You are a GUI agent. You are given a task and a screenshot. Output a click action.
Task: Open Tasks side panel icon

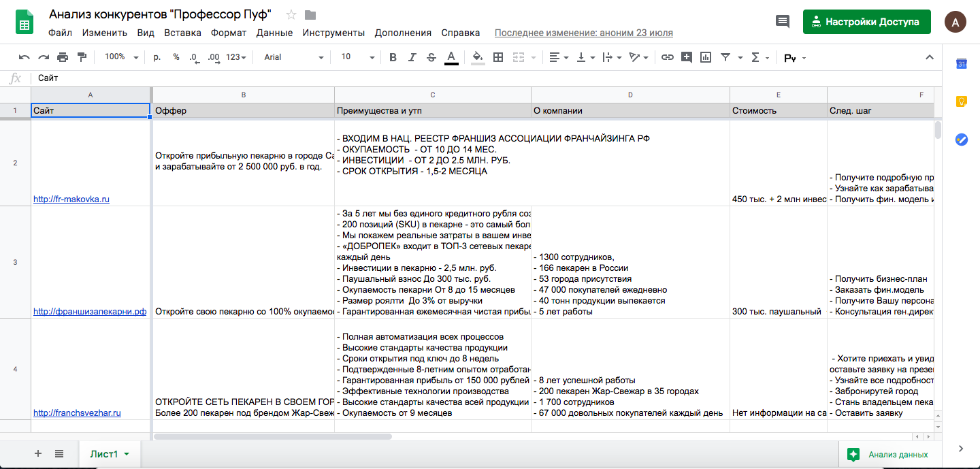[x=962, y=139]
